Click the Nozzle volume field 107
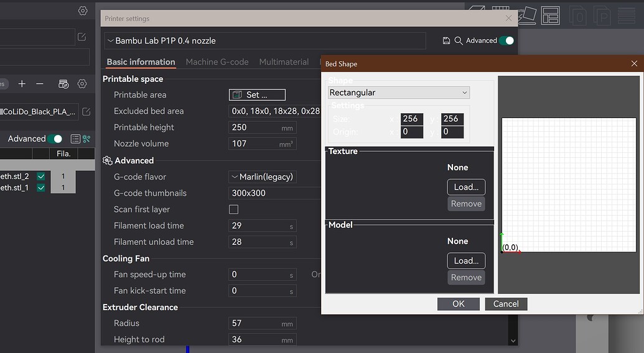Image resolution: width=644 pixels, height=353 pixels. pos(262,144)
